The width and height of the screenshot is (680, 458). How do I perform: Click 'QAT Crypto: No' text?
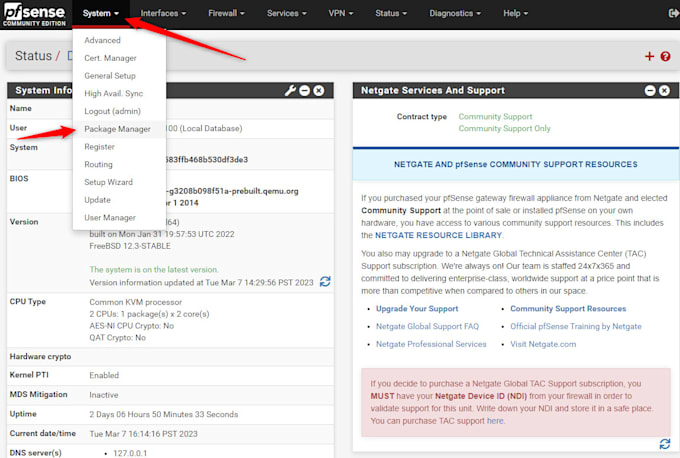(118, 338)
